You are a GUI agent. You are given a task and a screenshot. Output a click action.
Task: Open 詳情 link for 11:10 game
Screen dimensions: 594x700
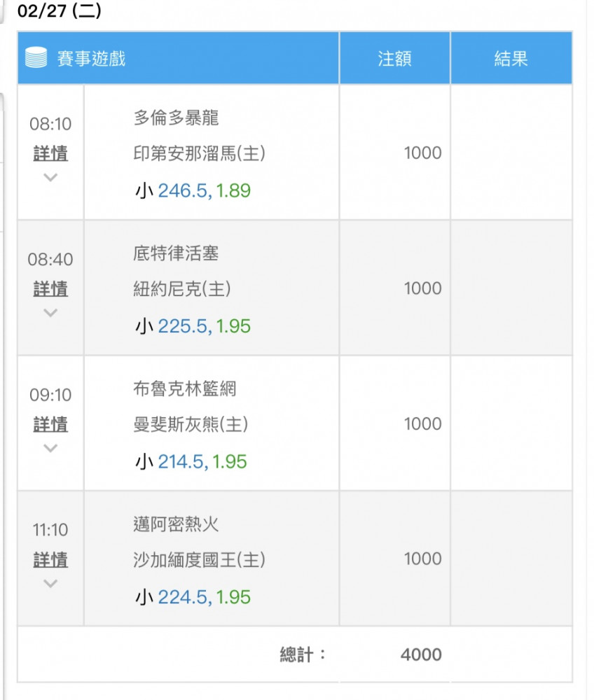click(50, 559)
